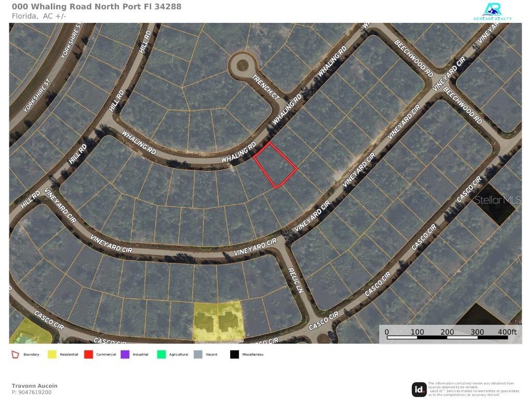Click the black Miscellaneous legend swatch
This screenshot has height=399, width=532.
(234, 354)
